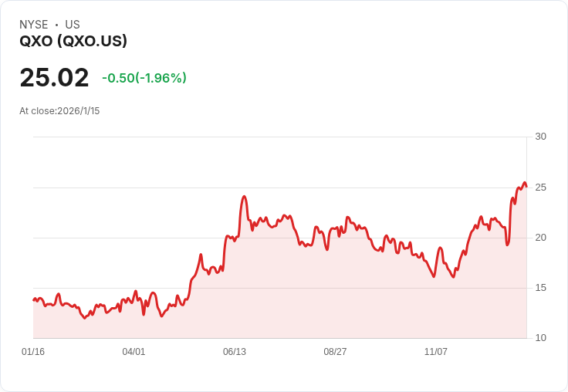Image resolution: width=568 pixels, height=392 pixels.
Task: Click the latest price point at chart end
Action: point(526,186)
